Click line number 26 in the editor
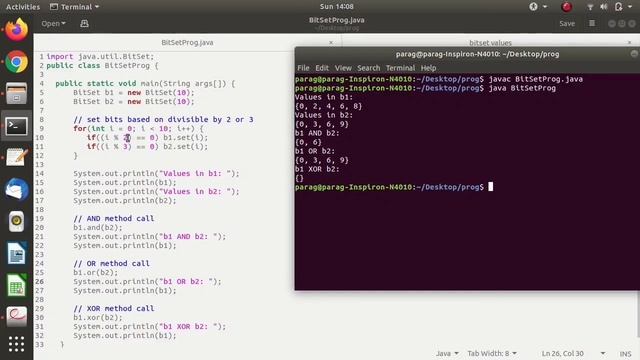 click(40, 281)
